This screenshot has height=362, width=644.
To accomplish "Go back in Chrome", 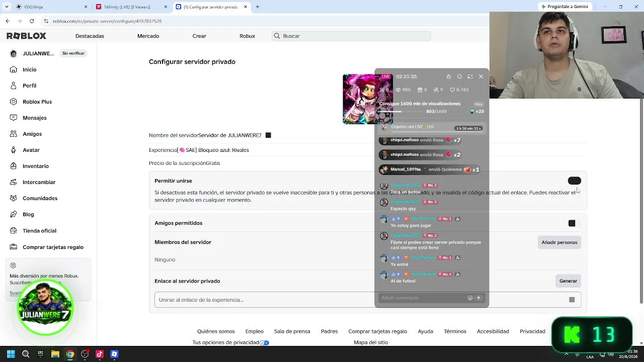I will 8,21.
